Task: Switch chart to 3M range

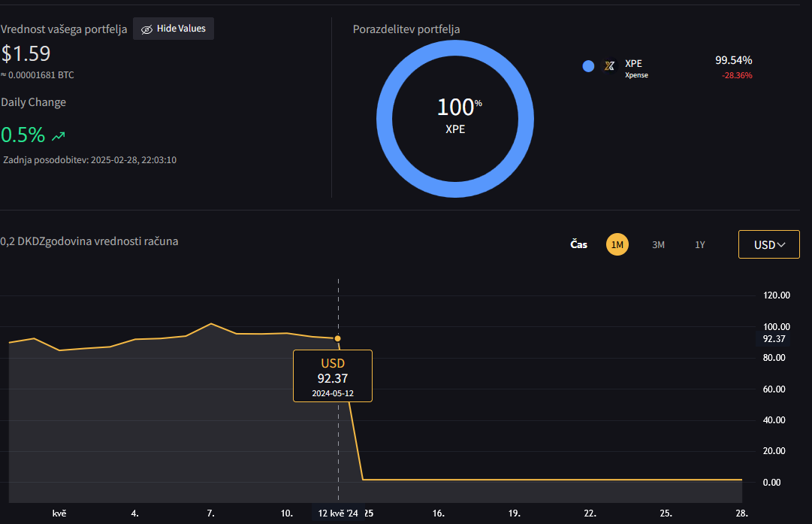Action: click(658, 244)
